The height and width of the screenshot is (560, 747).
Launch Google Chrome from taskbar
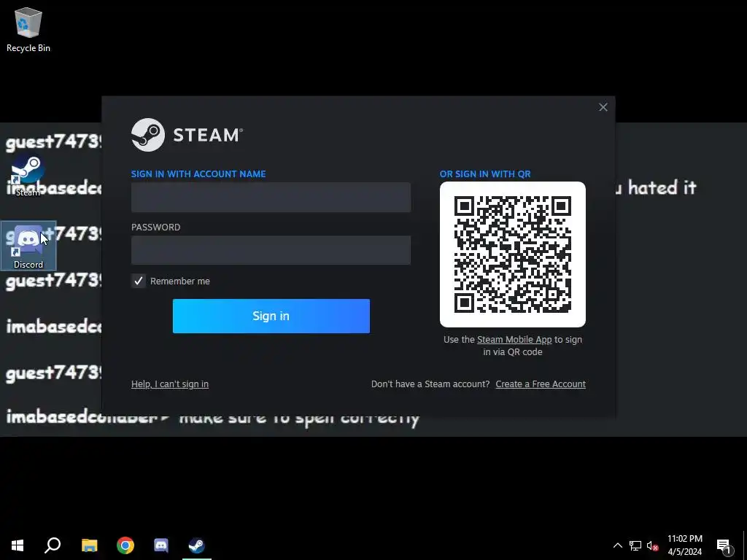tap(125, 545)
